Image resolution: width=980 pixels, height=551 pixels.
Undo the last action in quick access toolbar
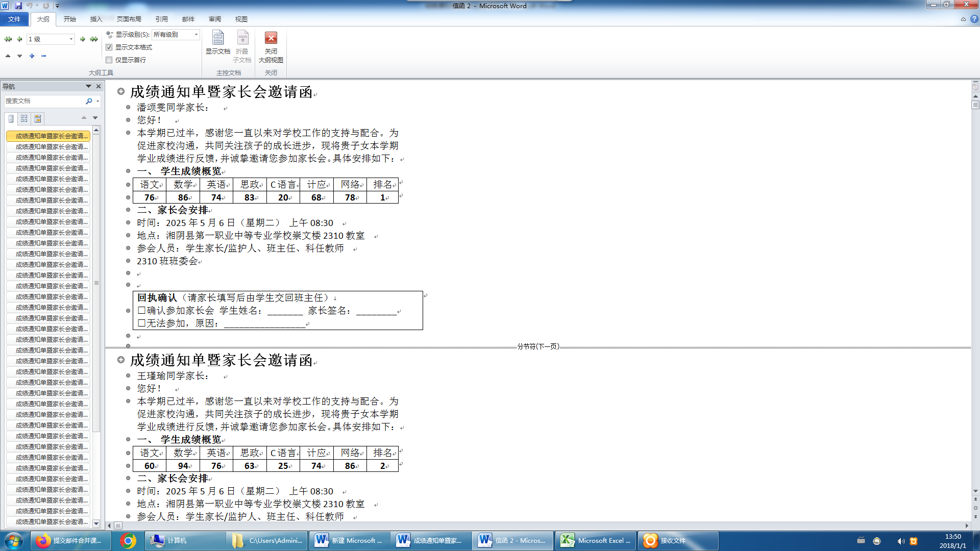click(x=30, y=6)
